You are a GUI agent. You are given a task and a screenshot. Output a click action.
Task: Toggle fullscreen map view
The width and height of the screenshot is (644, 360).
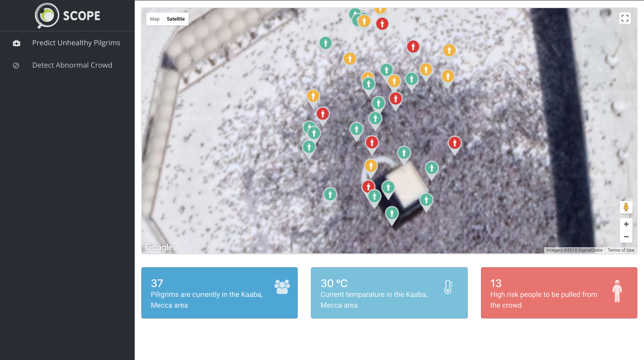coord(625,18)
